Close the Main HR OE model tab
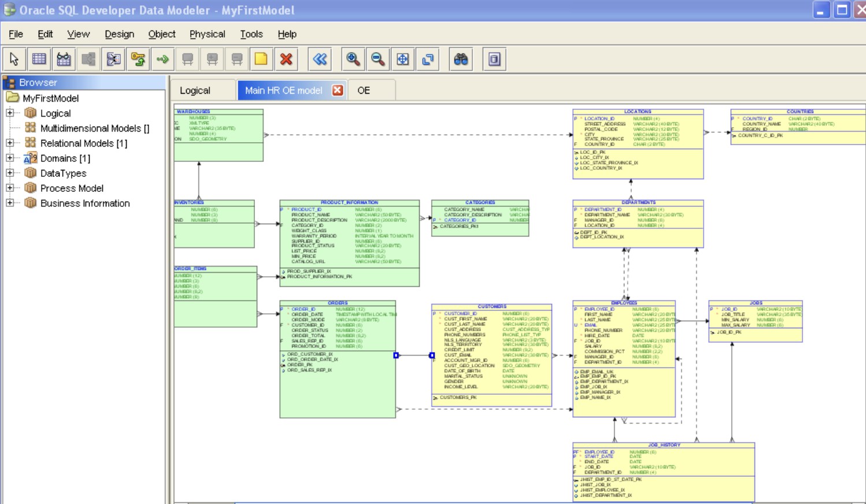The width and height of the screenshot is (866, 504). pyautogui.click(x=338, y=90)
